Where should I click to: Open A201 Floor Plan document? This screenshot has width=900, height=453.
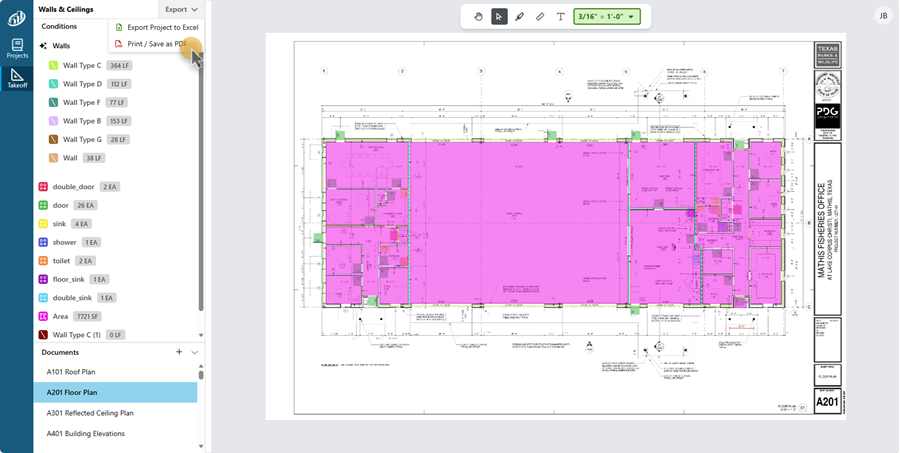[x=115, y=393]
